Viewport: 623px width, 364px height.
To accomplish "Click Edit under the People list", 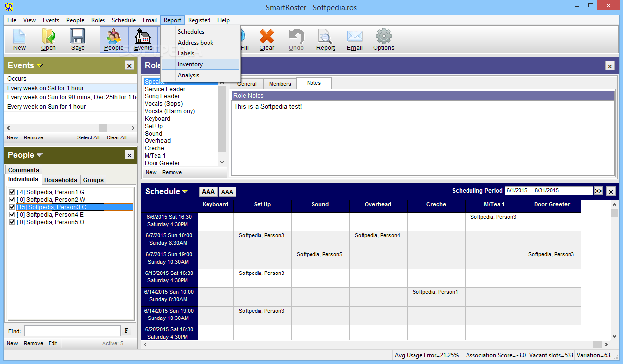I will point(52,343).
